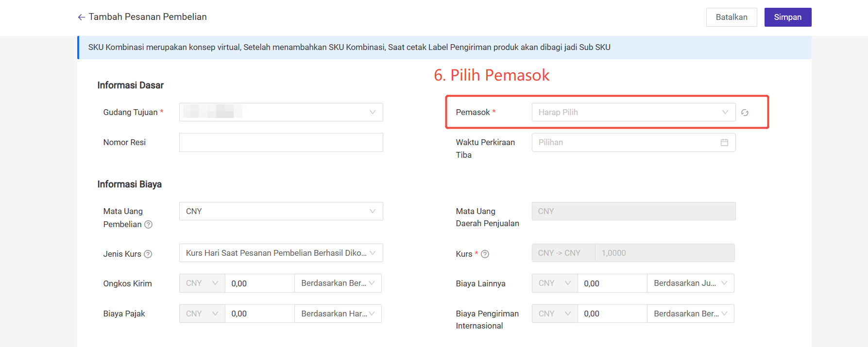
Task: Click help icon beside Jenis Kurs
Action: 148,254
